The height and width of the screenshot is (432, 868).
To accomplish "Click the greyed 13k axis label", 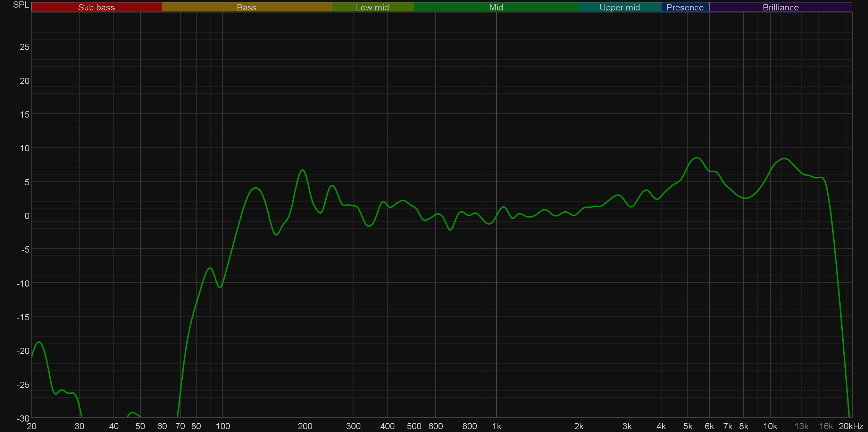I will pos(801,426).
